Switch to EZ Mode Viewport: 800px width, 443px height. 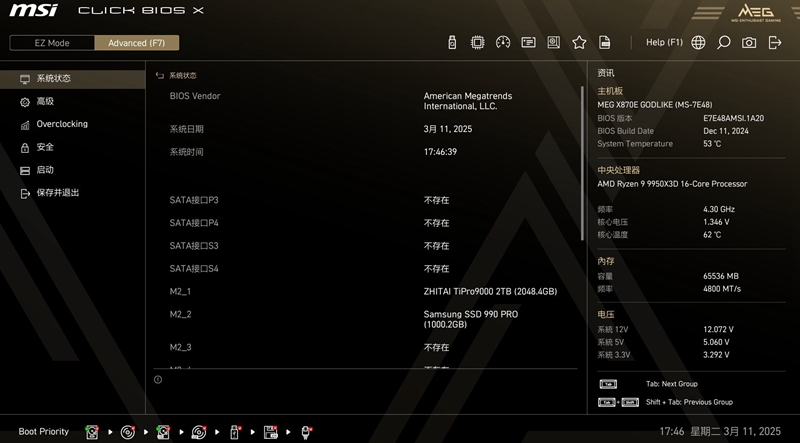click(x=52, y=43)
